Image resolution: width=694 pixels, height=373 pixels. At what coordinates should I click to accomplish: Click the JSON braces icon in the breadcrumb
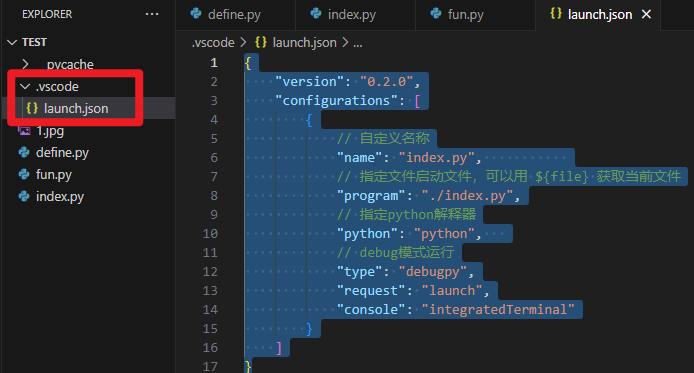point(261,42)
